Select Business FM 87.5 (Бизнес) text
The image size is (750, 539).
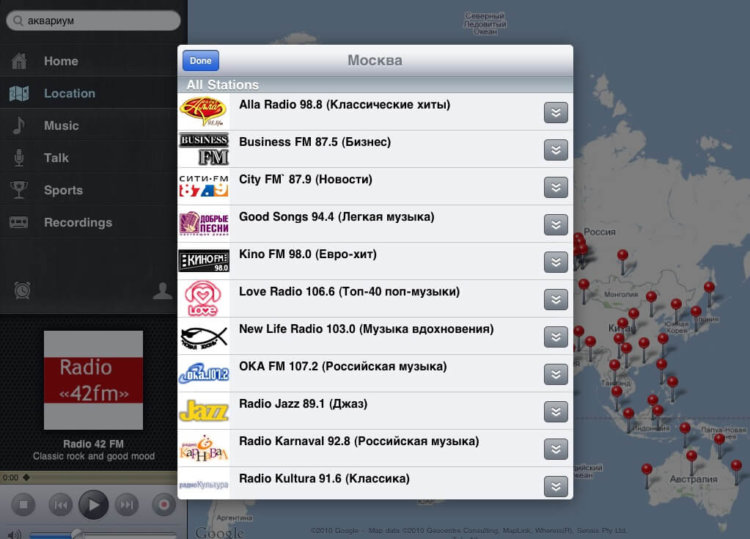(x=315, y=142)
